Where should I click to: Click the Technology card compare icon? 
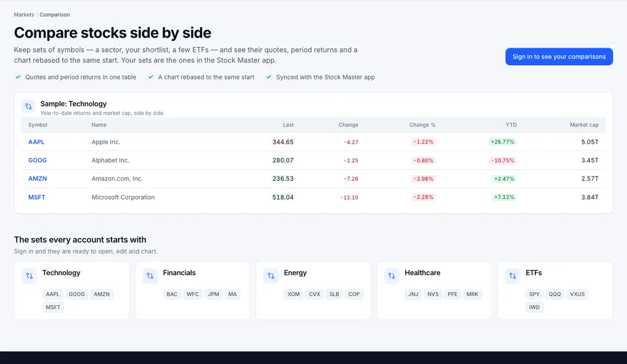coord(29,276)
